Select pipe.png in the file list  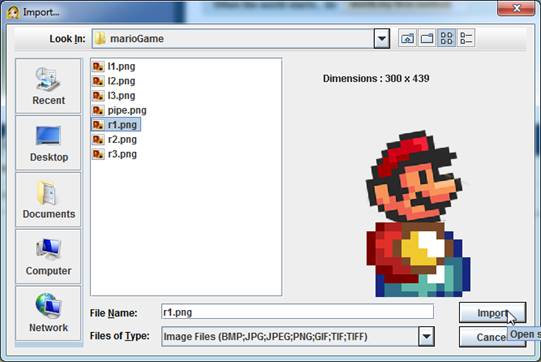pos(119,110)
